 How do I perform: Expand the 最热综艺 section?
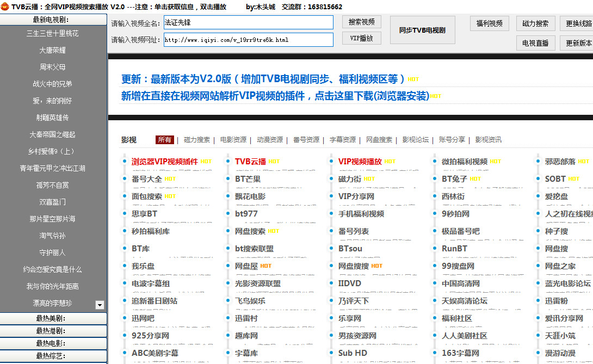coord(53,356)
